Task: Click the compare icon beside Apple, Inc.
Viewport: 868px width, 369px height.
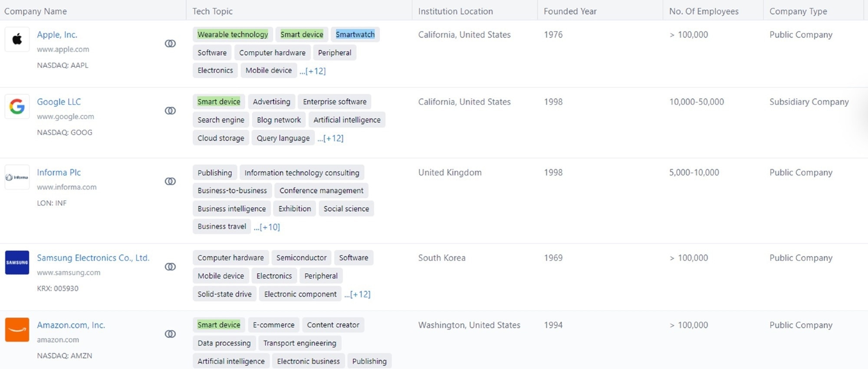Action: [170, 43]
